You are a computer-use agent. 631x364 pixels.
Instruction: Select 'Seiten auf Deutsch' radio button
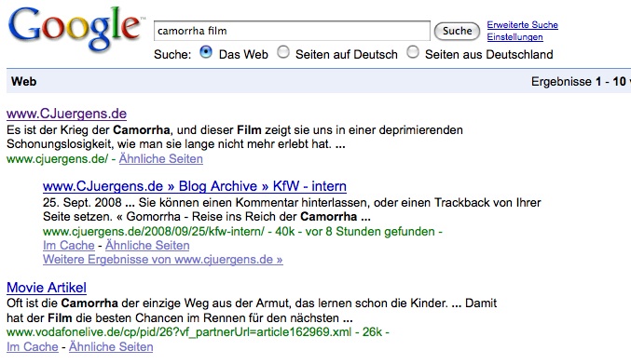283,52
